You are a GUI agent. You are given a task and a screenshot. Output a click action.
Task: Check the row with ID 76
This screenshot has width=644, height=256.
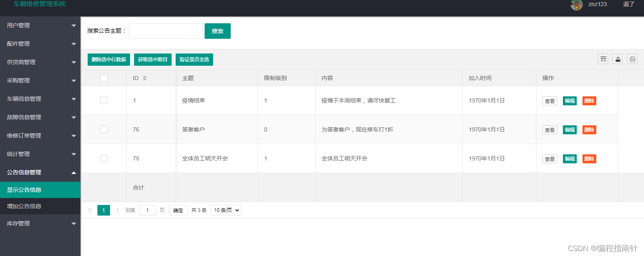[104, 129]
